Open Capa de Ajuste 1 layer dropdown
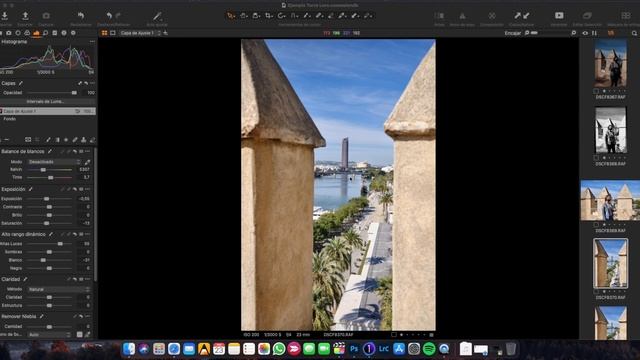 click(x=139, y=33)
